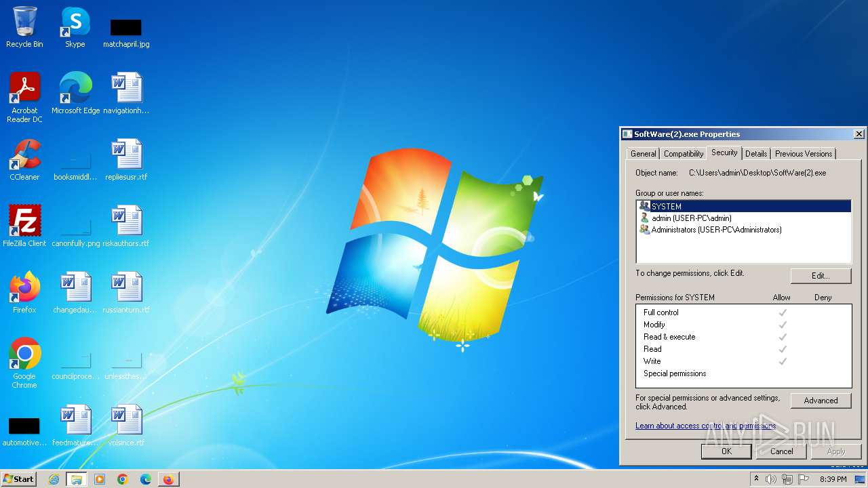
Task: Switch to the General tab
Action: [643, 154]
